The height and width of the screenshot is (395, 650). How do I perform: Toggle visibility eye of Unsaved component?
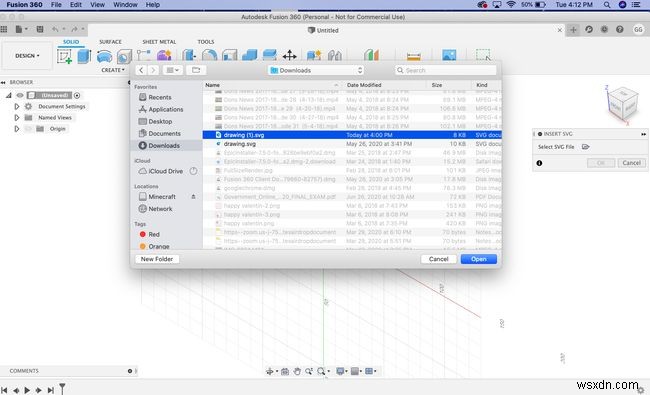pos(19,95)
